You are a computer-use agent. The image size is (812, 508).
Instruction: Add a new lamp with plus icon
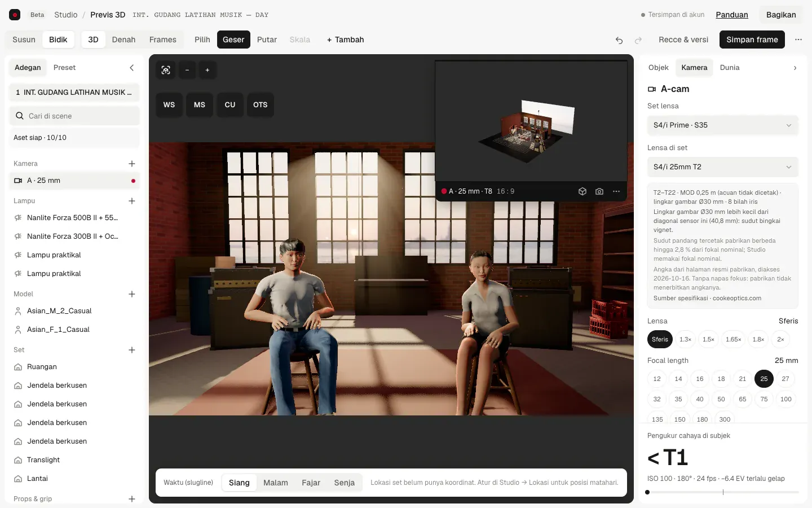132,201
